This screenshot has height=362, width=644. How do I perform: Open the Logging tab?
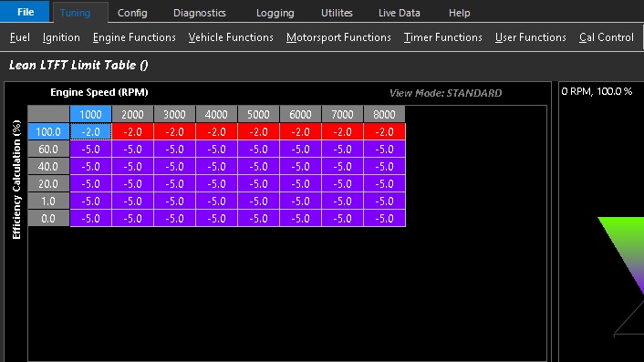275,13
